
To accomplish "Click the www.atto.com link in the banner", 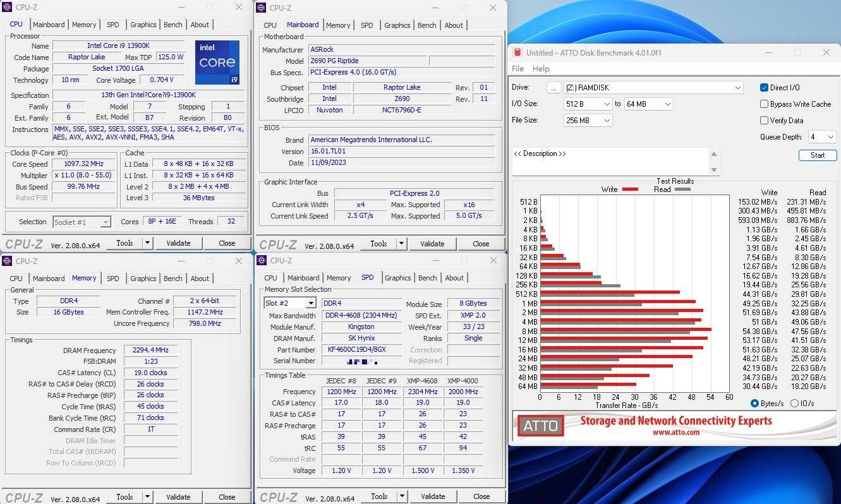I will (675, 433).
